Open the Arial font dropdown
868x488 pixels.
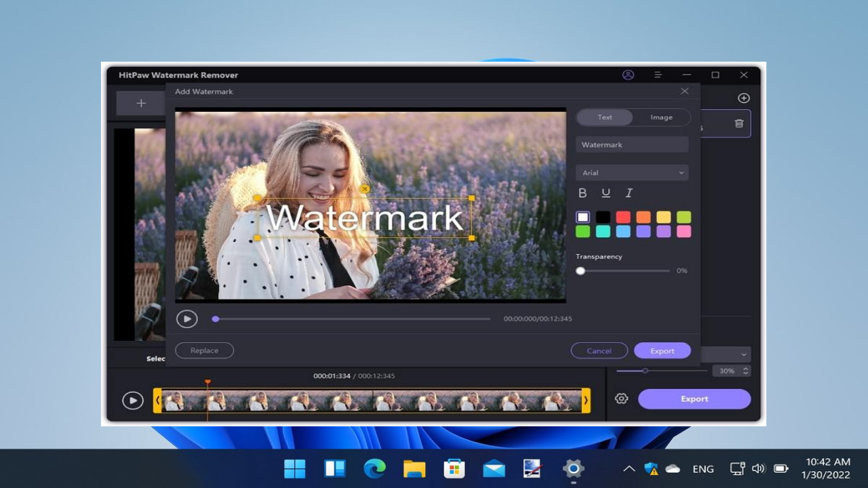pyautogui.click(x=632, y=173)
